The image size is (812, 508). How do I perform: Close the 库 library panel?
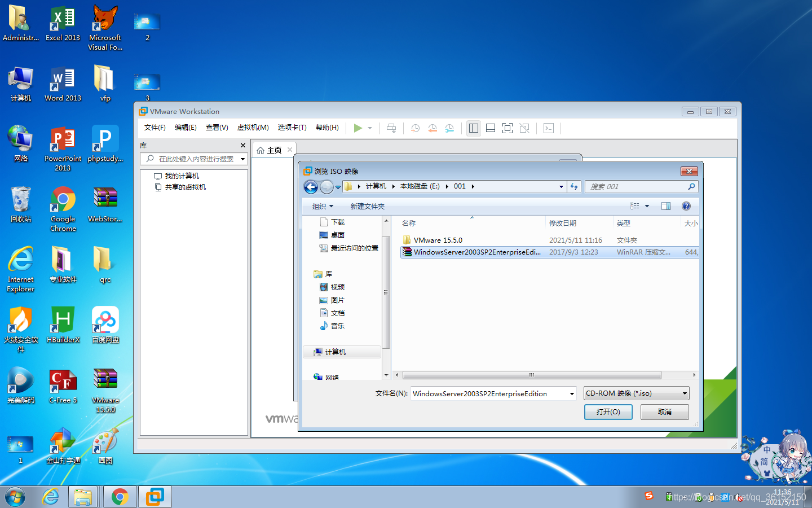[x=243, y=146]
